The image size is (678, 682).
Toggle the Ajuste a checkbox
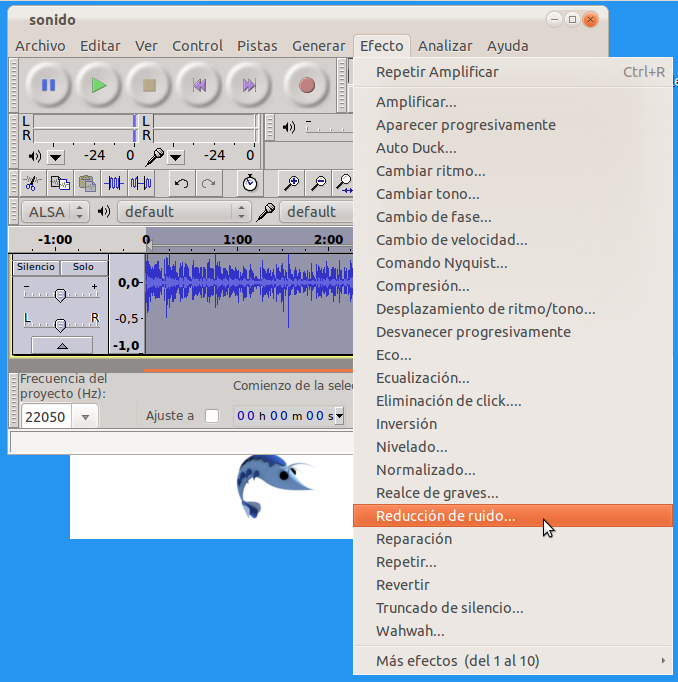212,416
